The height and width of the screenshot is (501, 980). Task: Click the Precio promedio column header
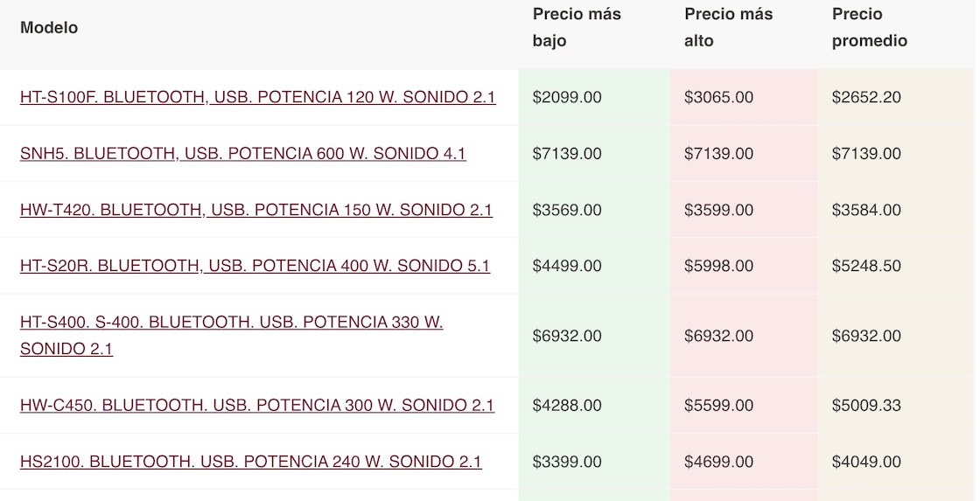tap(869, 28)
